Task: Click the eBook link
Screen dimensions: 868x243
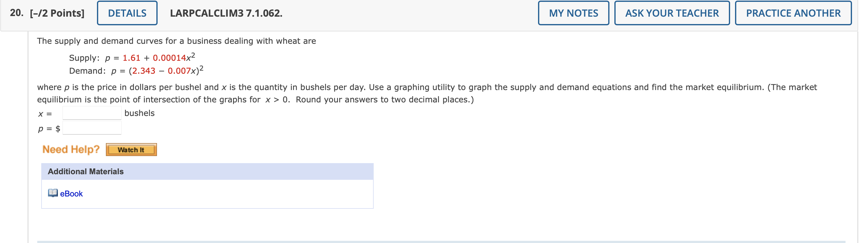Action: tap(71, 194)
